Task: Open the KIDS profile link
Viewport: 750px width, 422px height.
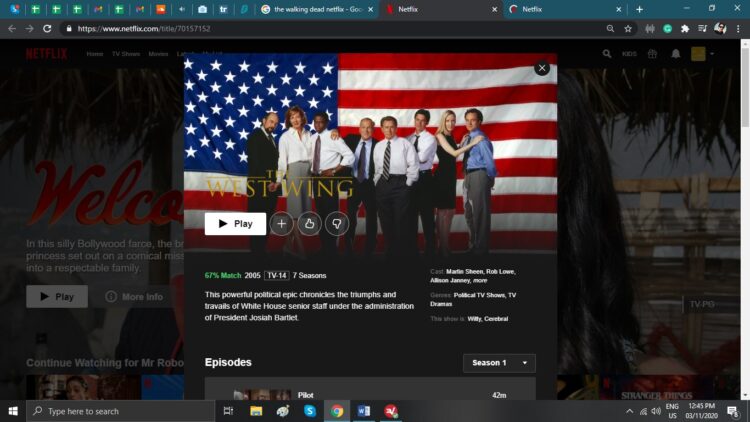Action: coord(629,54)
